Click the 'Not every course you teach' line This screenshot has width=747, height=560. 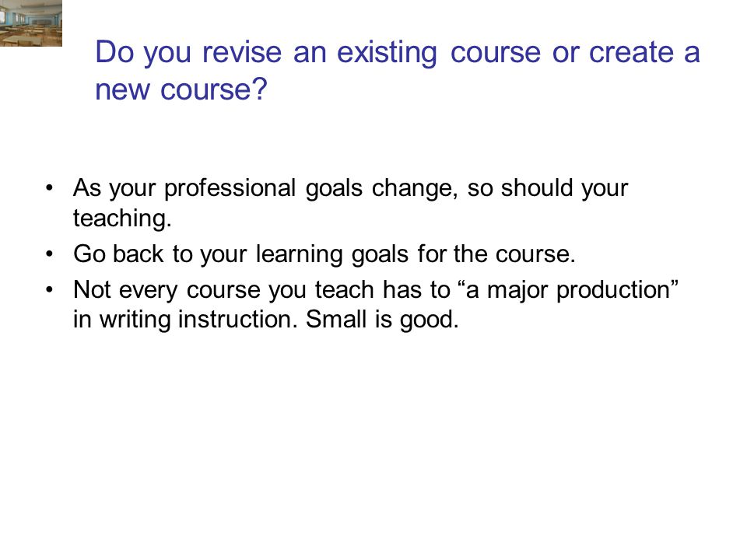[375, 289]
